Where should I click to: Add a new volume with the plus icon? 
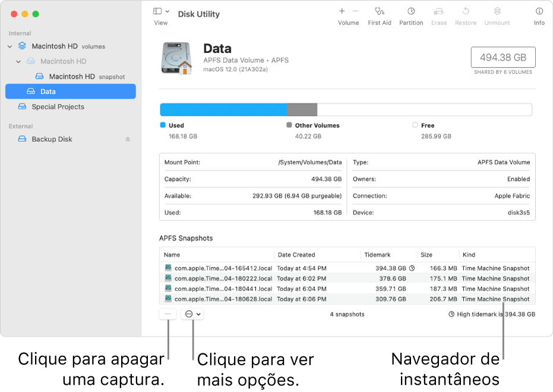342,11
